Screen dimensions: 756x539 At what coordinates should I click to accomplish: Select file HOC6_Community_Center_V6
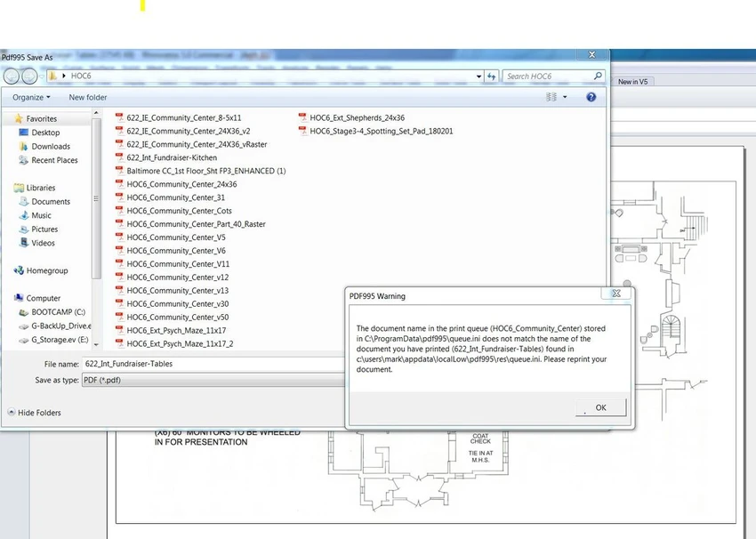click(176, 251)
